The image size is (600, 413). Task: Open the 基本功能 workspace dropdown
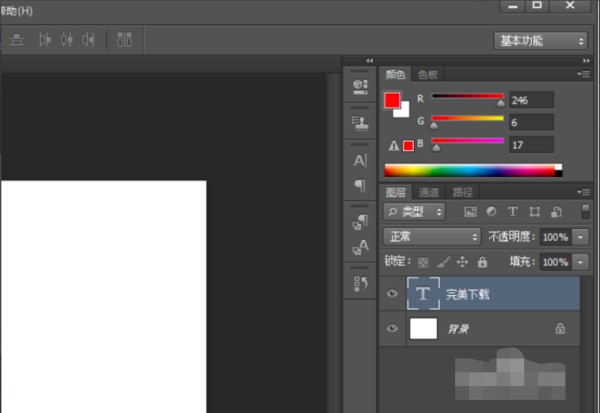(540, 41)
